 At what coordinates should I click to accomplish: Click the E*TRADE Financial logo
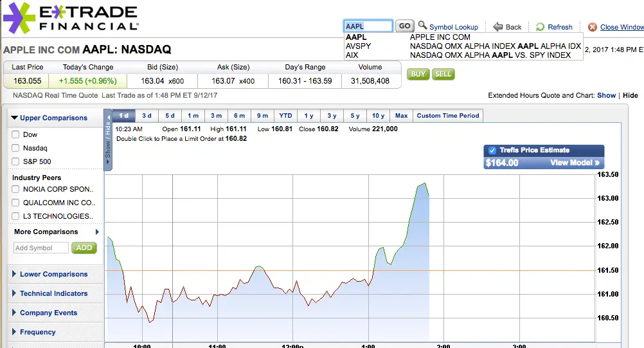tap(71, 18)
